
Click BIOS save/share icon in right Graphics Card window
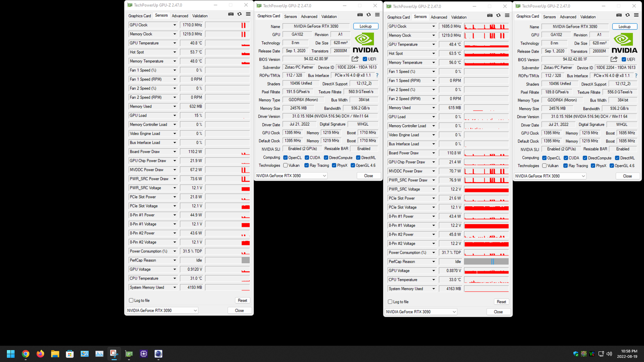[614, 59]
